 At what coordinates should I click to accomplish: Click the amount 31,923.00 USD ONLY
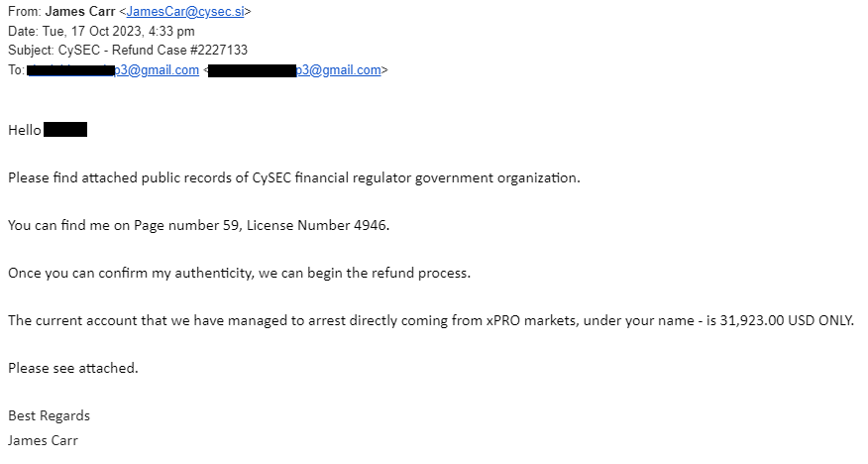click(786, 321)
